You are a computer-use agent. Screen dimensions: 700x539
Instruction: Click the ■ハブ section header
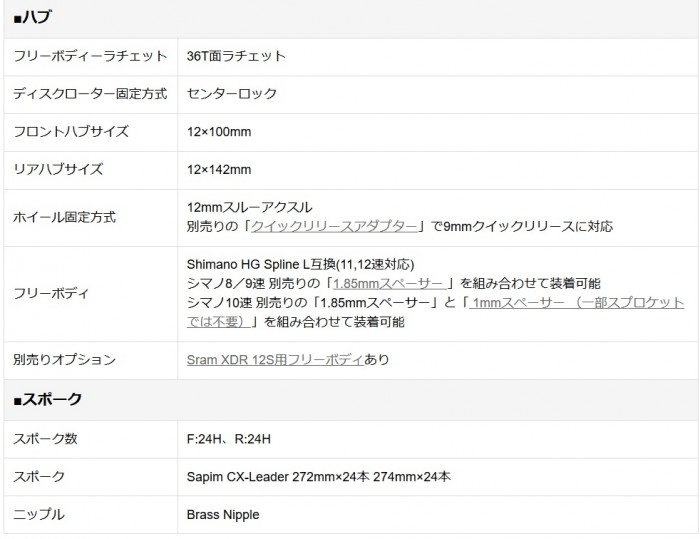[x=34, y=17]
